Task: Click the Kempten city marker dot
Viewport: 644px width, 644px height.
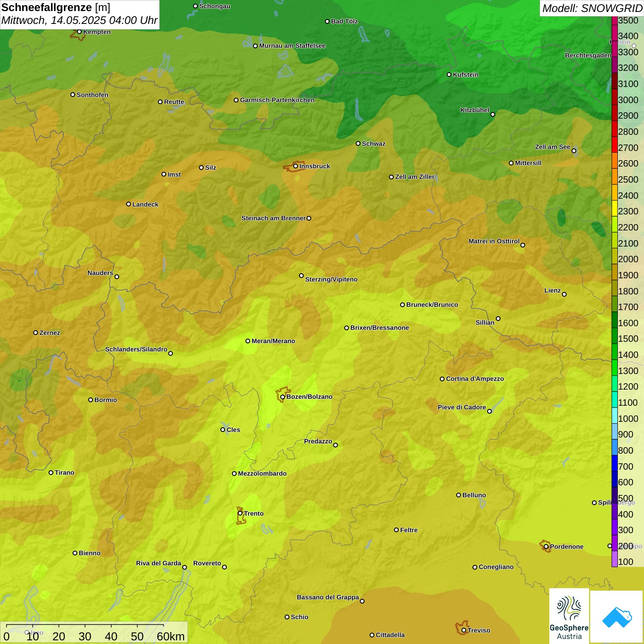Action: (79, 32)
